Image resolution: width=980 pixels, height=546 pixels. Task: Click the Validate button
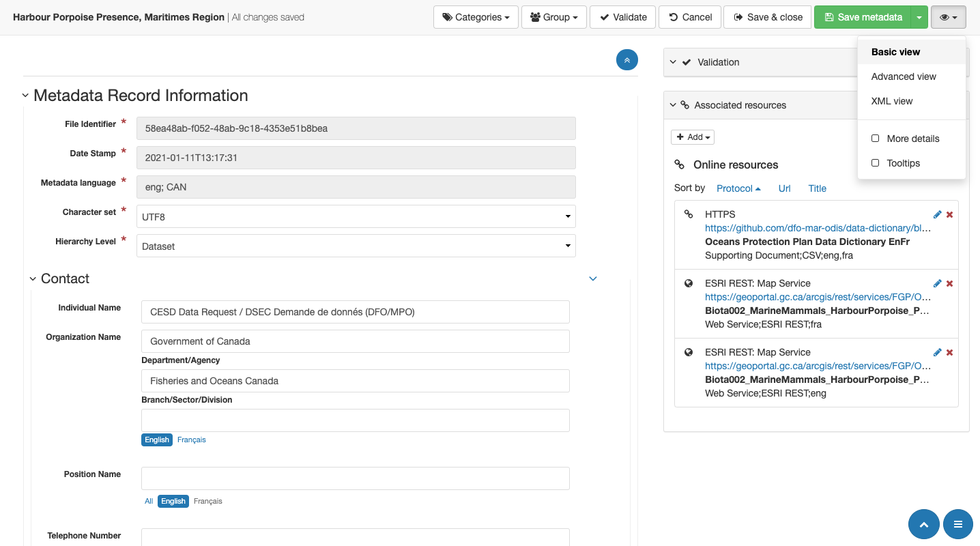[622, 17]
